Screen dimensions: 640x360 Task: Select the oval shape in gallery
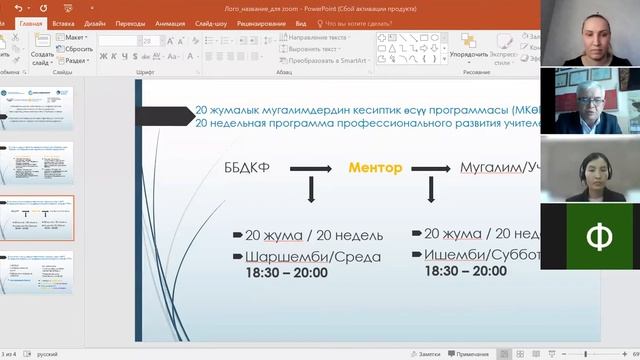coord(435,38)
